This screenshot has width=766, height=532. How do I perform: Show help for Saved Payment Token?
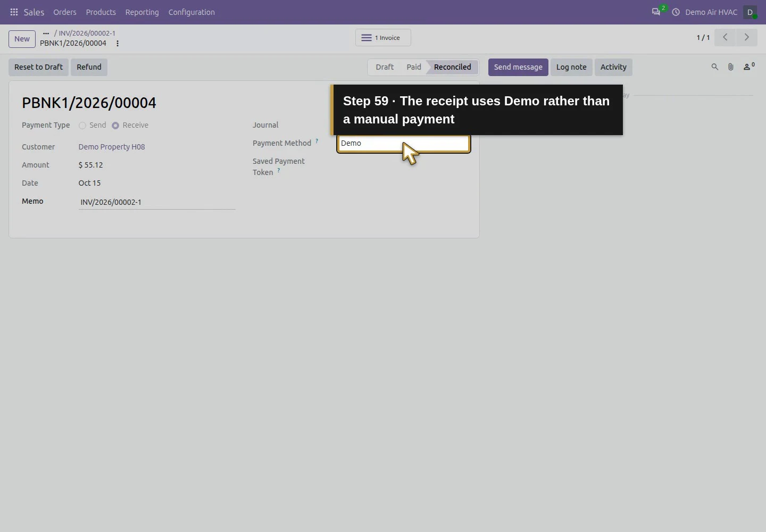(x=278, y=170)
